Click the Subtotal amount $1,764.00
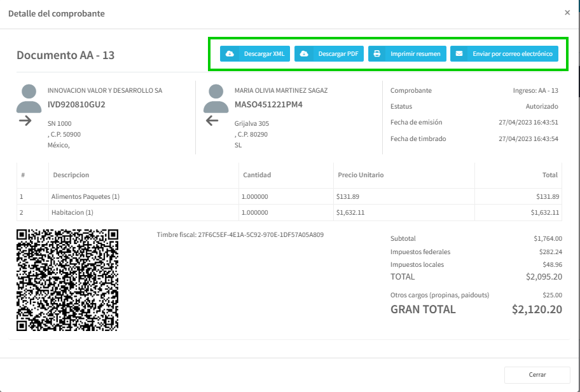The image size is (580, 392). (548, 239)
